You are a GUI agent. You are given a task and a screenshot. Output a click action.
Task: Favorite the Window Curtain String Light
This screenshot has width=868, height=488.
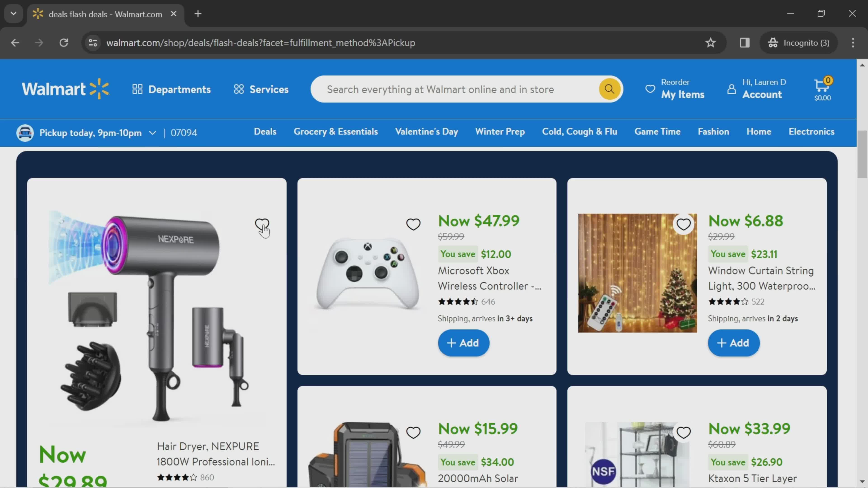683,224
